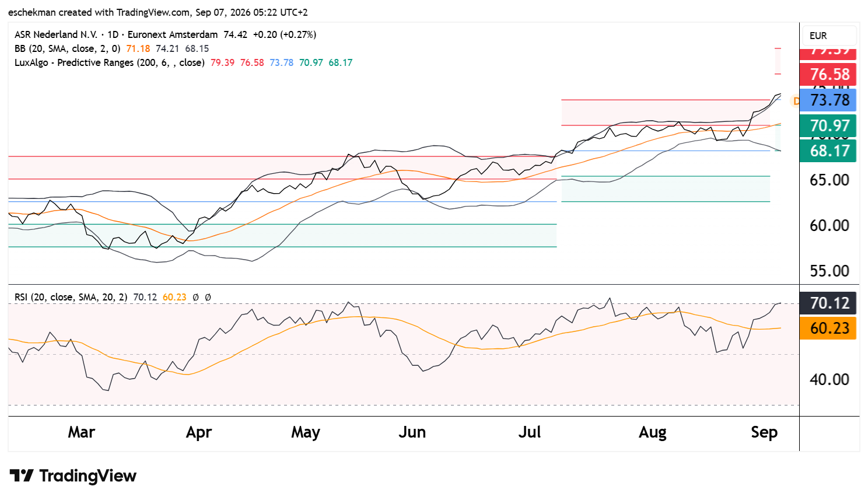Viewport: 868px width, 500px height.
Task: Select the RSI (20, close, SMA, 20, 2) legend
Action: click(x=71, y=297)
